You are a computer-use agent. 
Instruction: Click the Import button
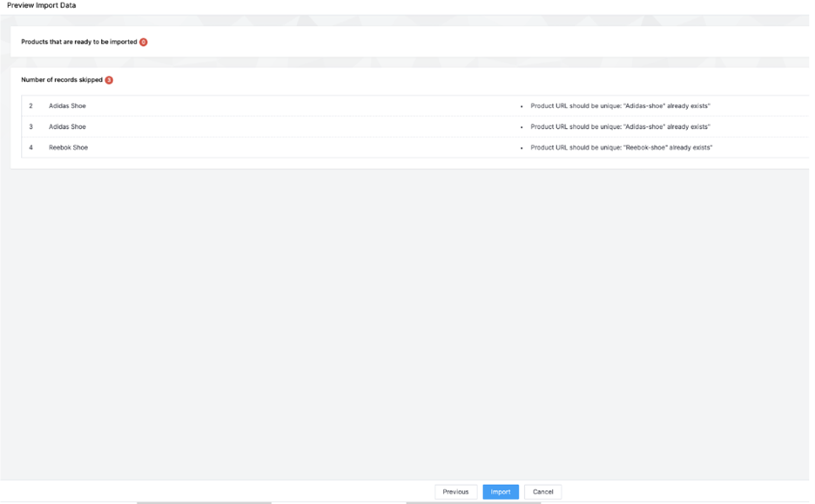pyautogui.click(x=501, y=492)
